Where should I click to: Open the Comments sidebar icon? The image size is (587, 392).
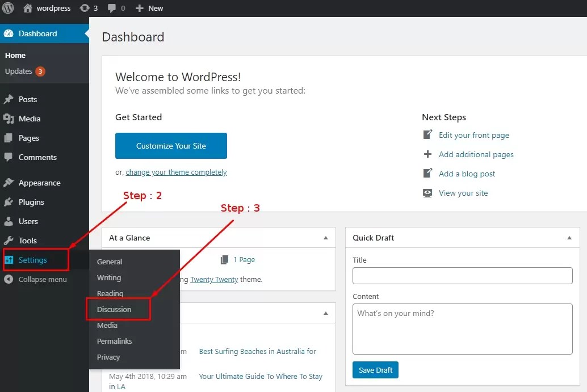coord(9,157)
